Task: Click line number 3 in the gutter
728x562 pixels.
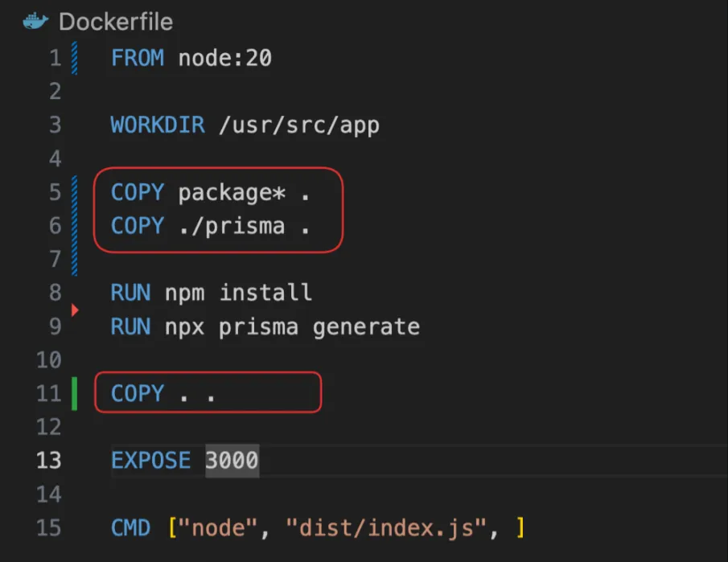Action: (55, 125)
